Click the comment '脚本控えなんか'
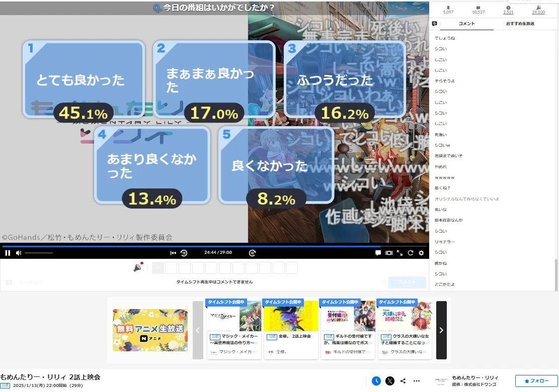This screenshot has width=559, height=392. pos(448,221)
